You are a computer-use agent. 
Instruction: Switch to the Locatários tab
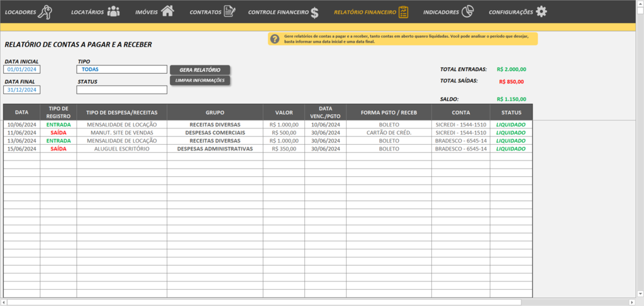point(87,13)
